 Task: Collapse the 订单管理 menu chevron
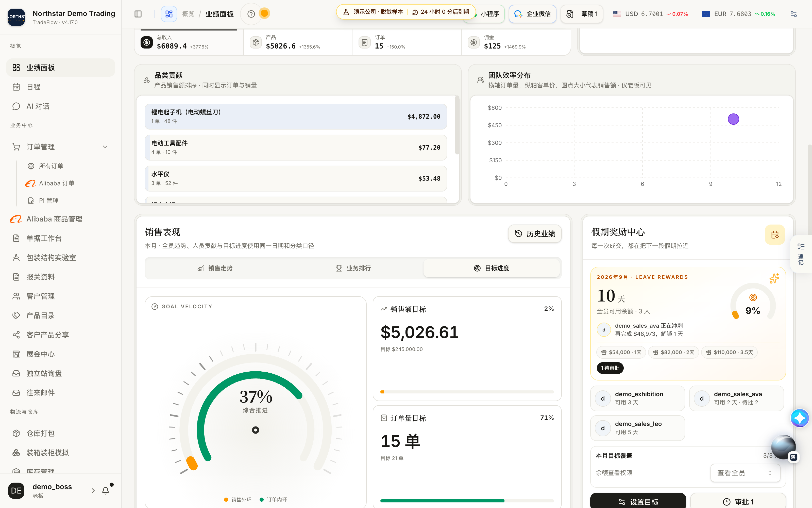pyautogui.click(x=105, y=147)
